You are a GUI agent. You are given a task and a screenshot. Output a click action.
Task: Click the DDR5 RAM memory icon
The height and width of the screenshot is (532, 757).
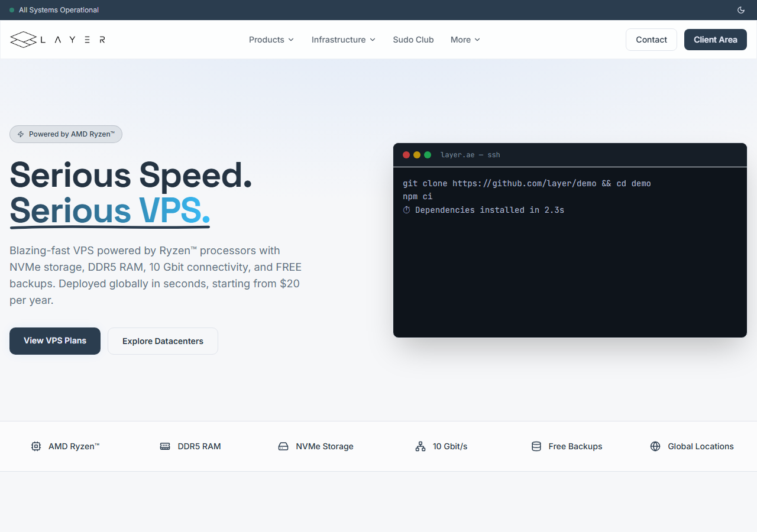click(165, 446)
